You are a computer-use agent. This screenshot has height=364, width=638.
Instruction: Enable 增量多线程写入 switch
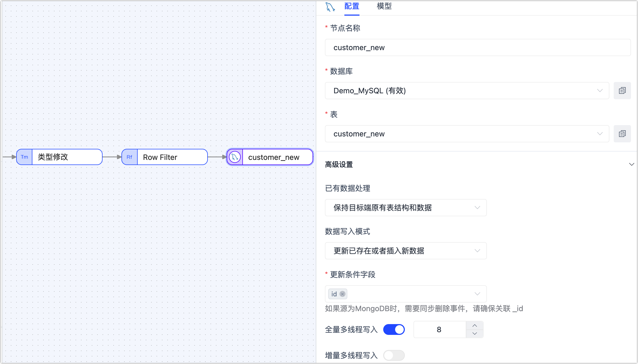point(394,355)
